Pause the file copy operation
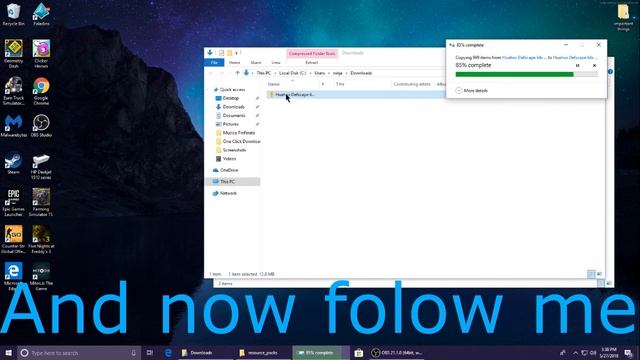Viewport: 640px width, 360px height. click(578, 65)
